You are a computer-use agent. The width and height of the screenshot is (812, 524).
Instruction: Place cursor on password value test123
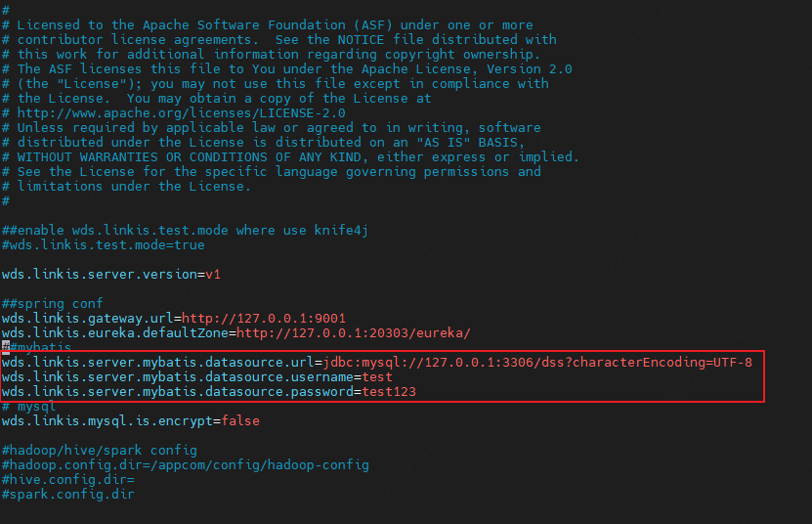coord(389,392)
